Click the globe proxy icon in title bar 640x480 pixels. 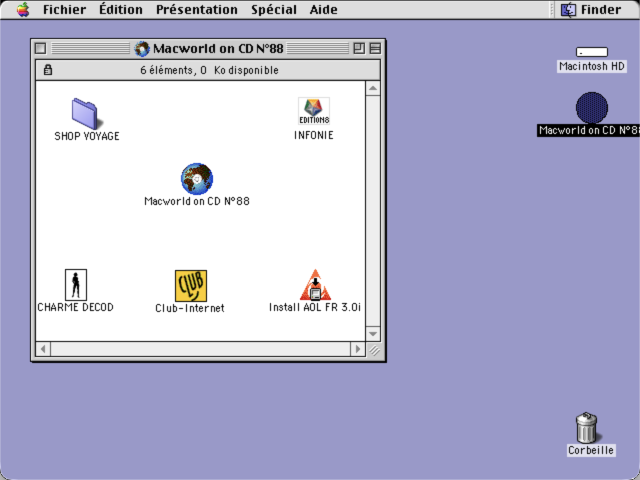(x=142, y=49)
